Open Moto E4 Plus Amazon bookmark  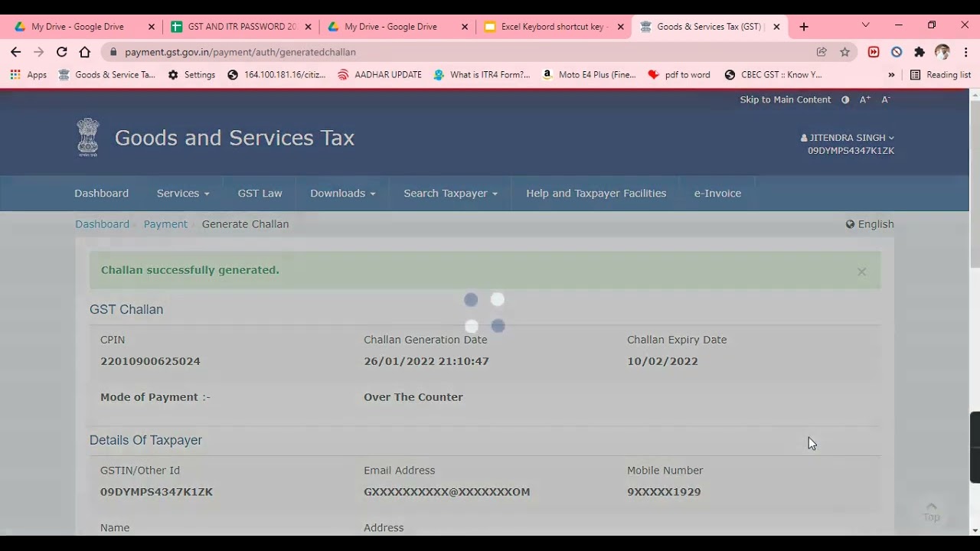(589, 75)
